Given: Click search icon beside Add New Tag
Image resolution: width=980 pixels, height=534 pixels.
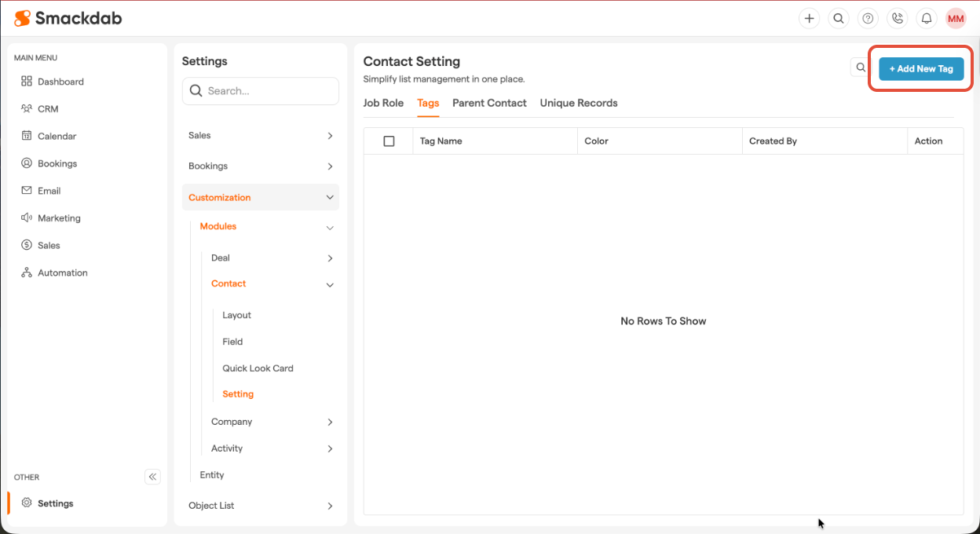Looking at the screenshot, I should (x=861, y=68).
